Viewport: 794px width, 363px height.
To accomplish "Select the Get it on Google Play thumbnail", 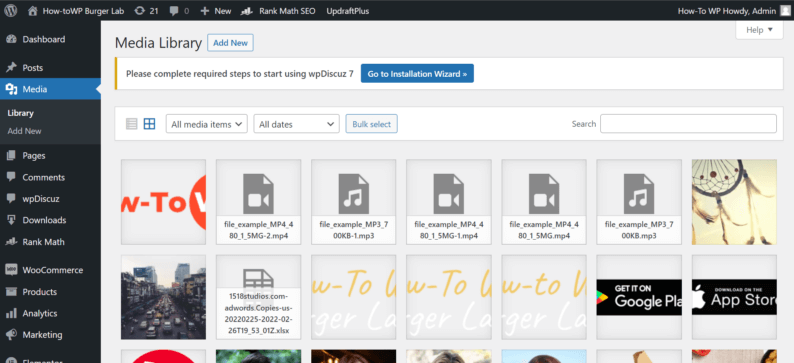I will point(640,297).
